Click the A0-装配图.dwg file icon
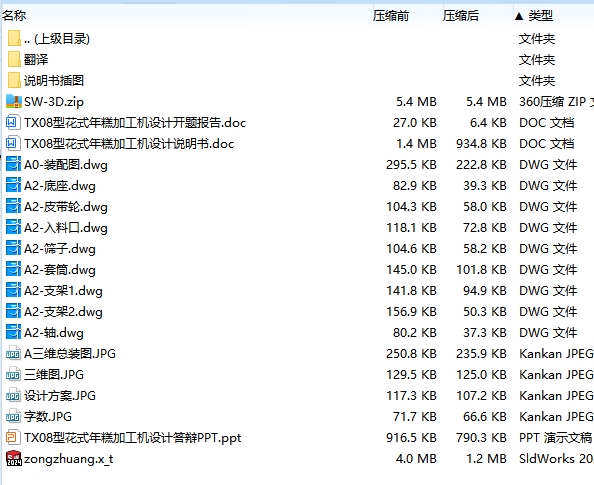 click(13, 164)
